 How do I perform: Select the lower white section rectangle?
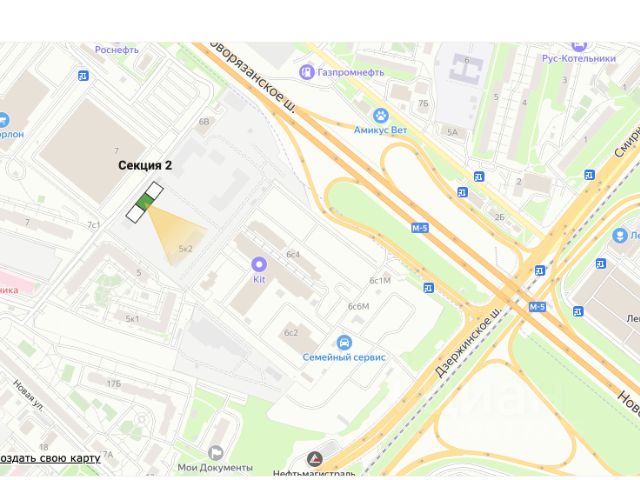point(135,214)
